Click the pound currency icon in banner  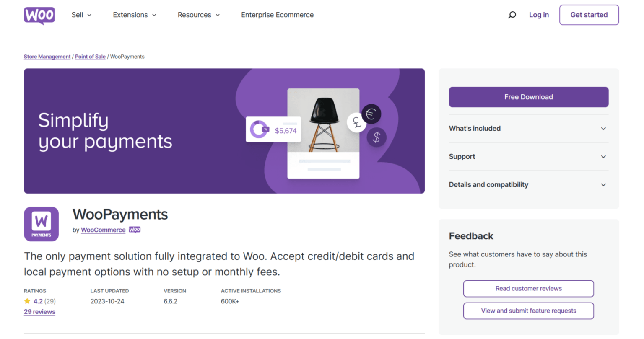[356, 123]
